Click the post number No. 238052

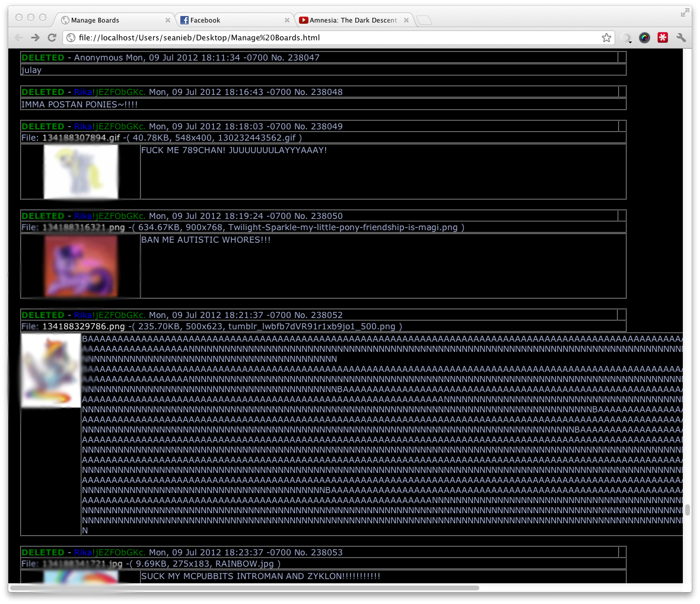[319, 315]
